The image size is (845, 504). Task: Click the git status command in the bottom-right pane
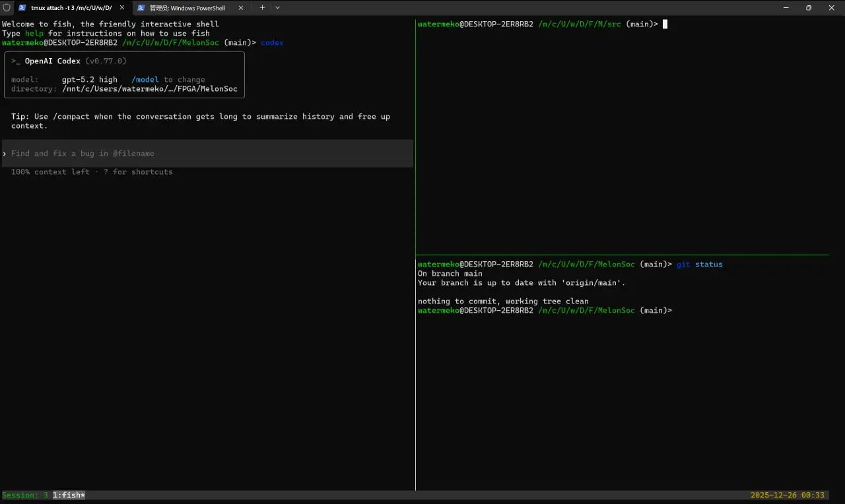699,265
